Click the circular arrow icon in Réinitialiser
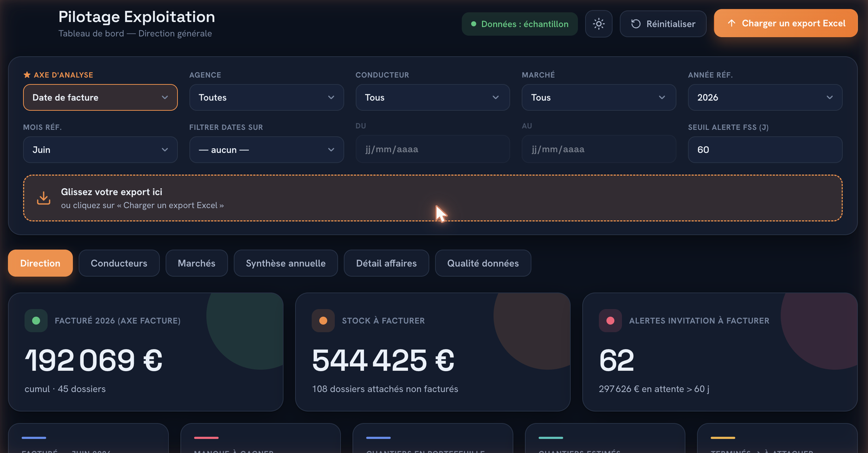This screenshot has width=868, height=453. [x=636, y=24]
